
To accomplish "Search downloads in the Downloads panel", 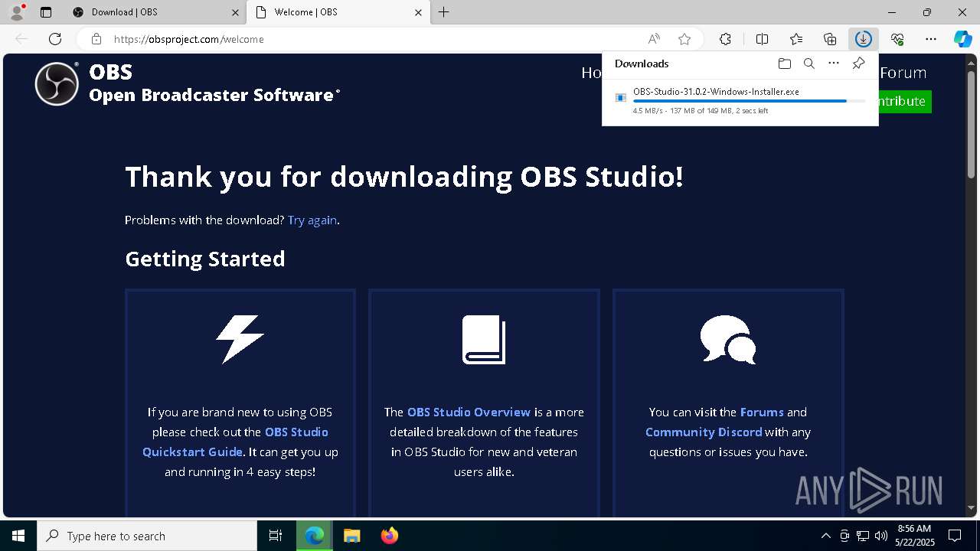I will click(808, 64).
